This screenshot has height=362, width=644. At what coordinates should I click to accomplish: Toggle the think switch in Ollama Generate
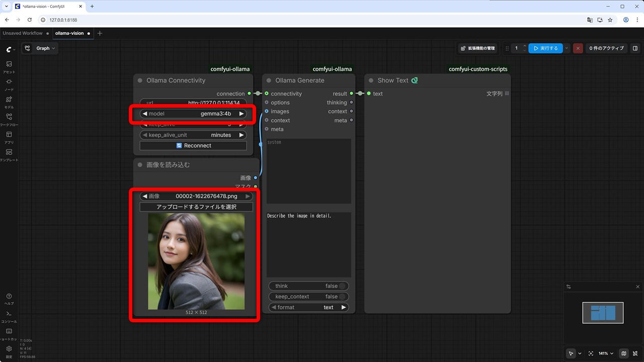342,286
